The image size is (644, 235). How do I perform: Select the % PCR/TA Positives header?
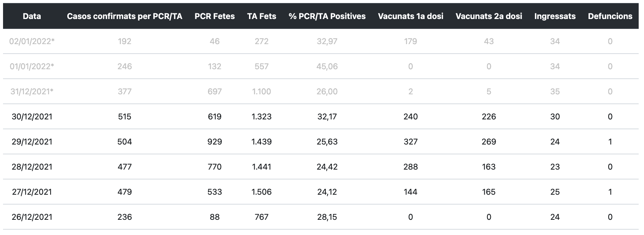327,16
